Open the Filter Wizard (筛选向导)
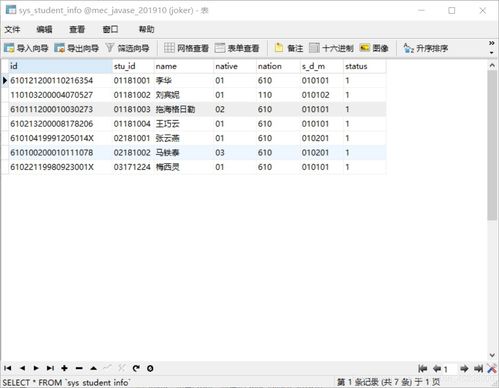Viewport: 499px width, 388px height. pyautogui.click(x=127, y=48)
